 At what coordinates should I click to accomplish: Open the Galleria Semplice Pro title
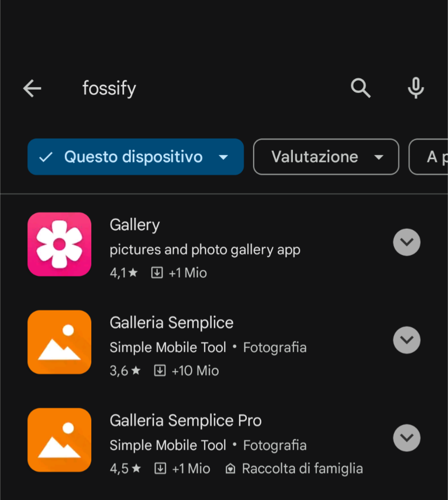pyautogui.click(x=186, y=421)
